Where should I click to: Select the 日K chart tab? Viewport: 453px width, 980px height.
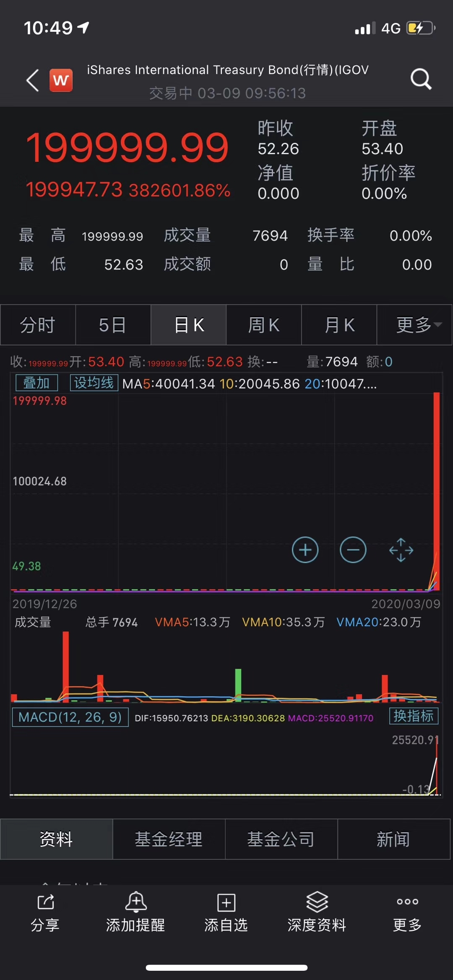(x=189, y=325)
